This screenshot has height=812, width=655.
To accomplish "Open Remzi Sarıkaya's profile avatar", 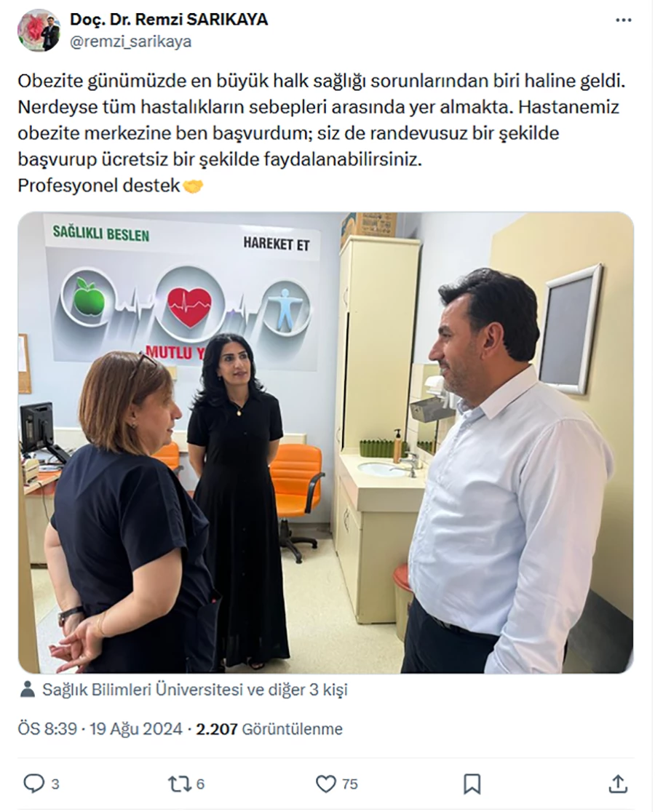I will coord(39,30).
